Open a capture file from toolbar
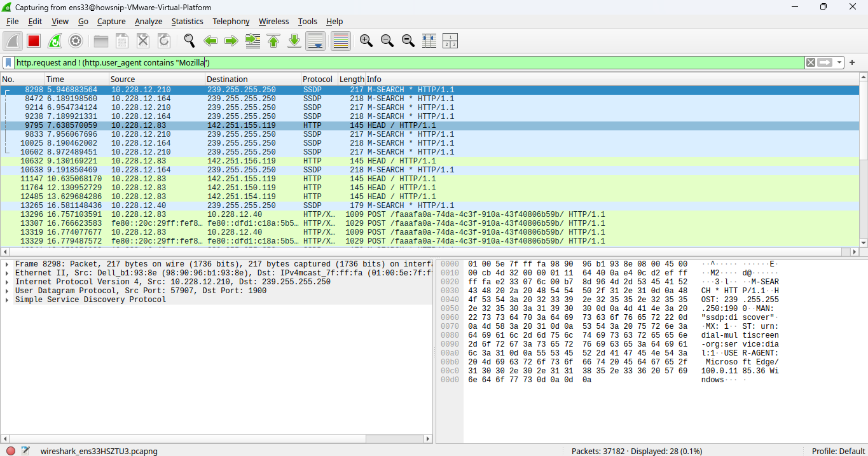The height and width of the screenshot is (456, 868). point(101,41)
